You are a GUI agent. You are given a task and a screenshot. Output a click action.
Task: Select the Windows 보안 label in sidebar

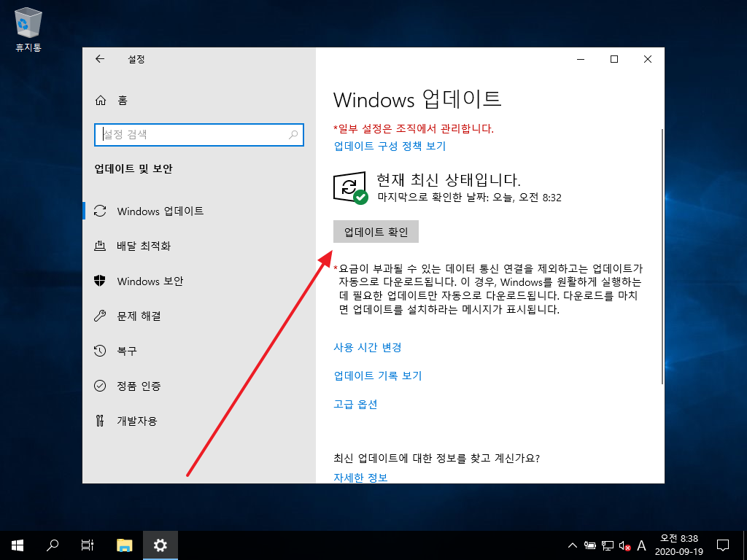tap(150, 281)
